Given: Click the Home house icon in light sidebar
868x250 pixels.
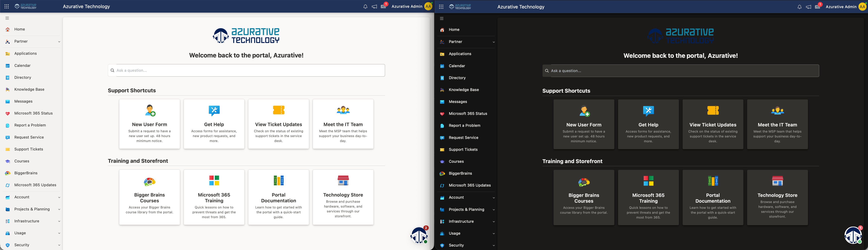Looking at the screenshot, I should [x=7, y=29].
